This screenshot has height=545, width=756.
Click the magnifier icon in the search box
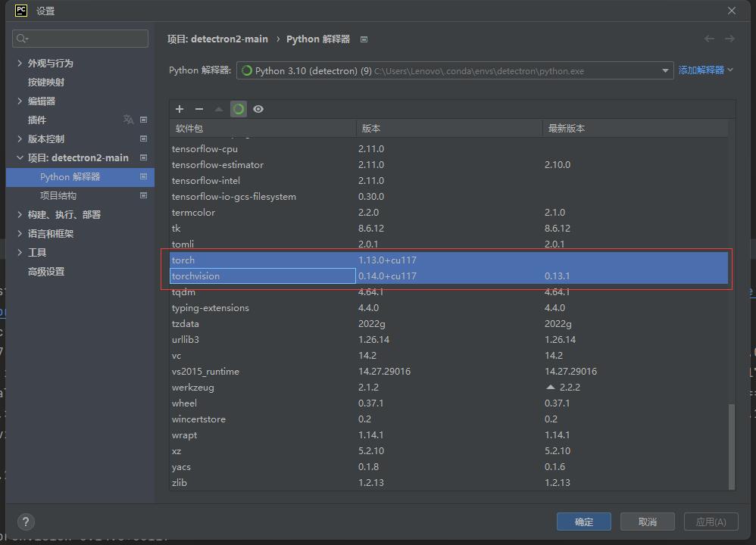[x=22, y=39]
